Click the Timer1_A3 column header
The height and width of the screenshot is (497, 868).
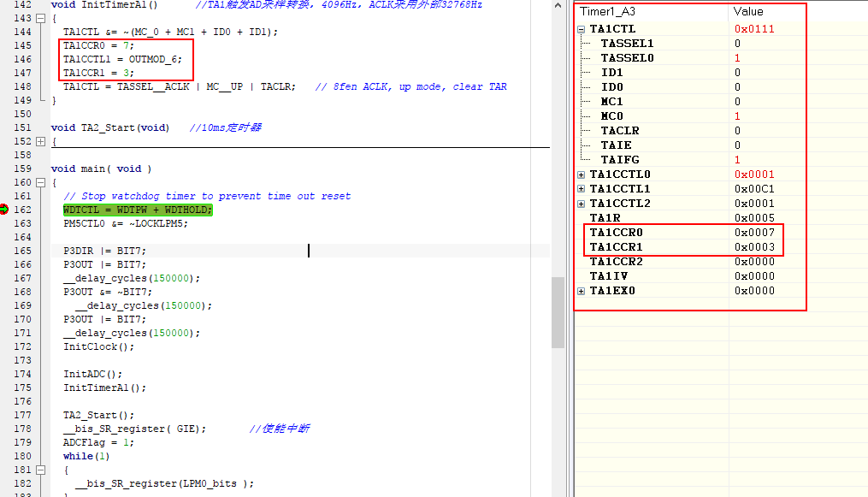(607, 11)
